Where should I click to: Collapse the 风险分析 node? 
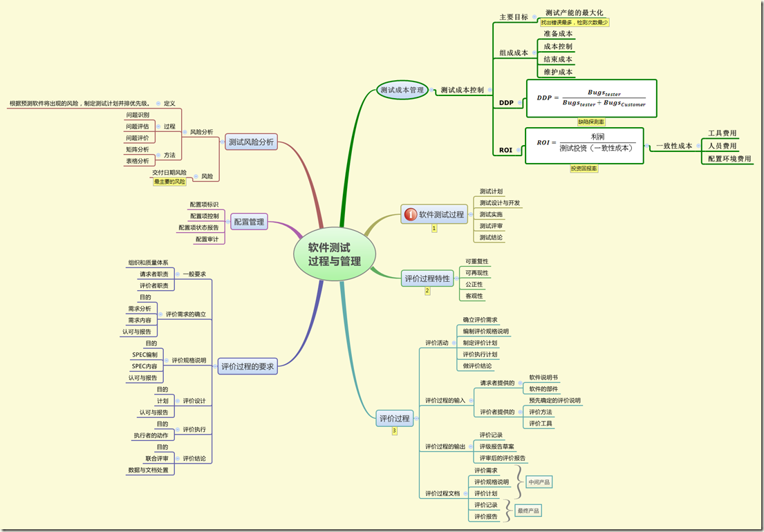[x=185, y=132]
